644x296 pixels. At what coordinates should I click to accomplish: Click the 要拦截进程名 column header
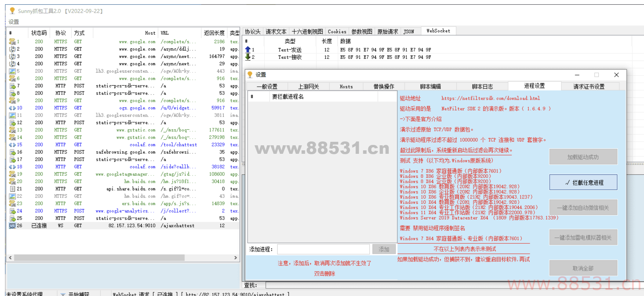click(x=323, y=96)
